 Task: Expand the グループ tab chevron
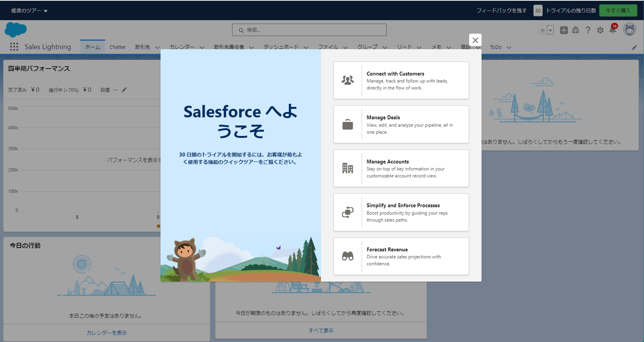pos(385,47)
